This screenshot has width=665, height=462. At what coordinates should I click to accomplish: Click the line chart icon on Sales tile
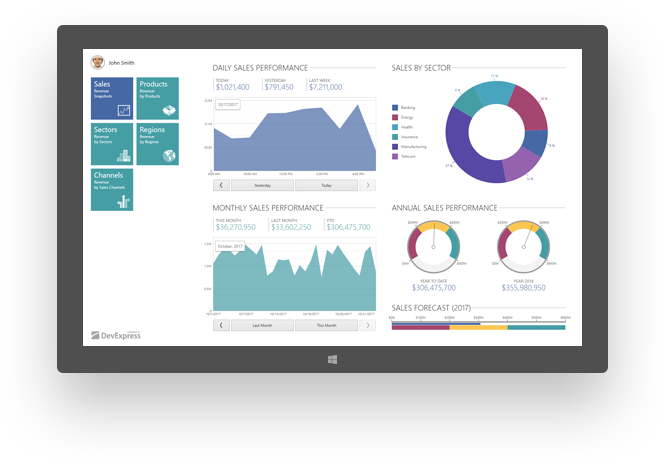[x=124, y=111]
